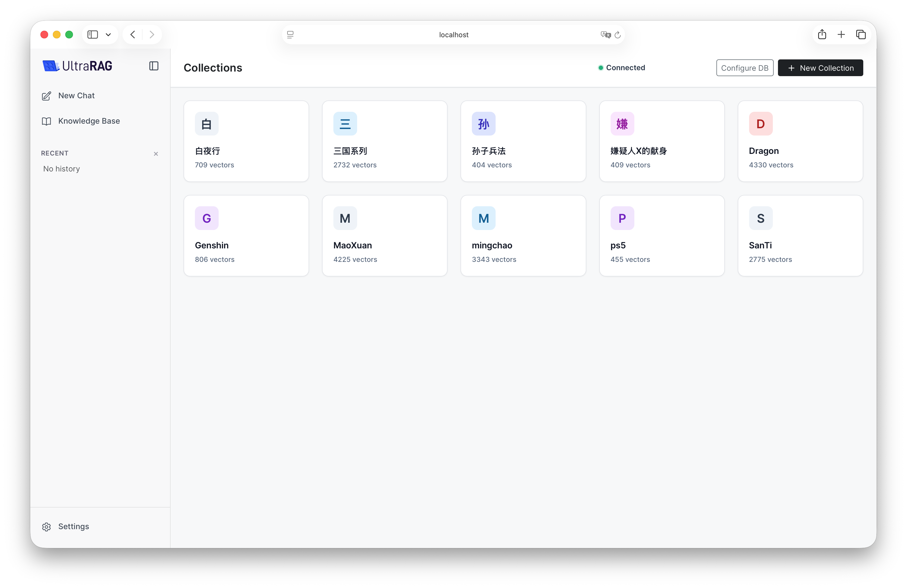The image size is (907, 588).
Task: Click the localhost address field
Action: click(x=453, y=35)
